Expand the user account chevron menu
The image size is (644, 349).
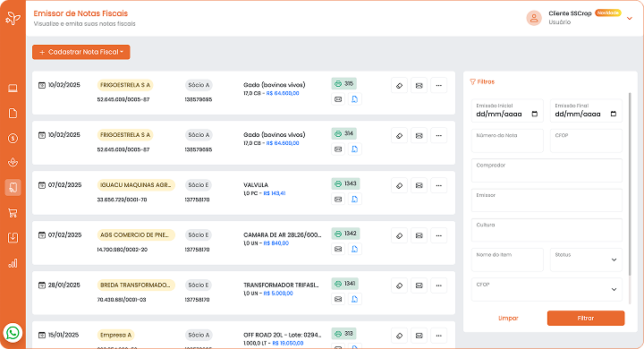coord(629,18)
